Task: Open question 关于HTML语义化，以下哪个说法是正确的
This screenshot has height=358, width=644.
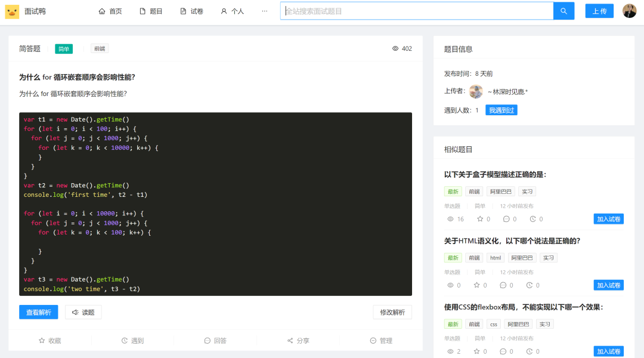Action: click(512, 241)
